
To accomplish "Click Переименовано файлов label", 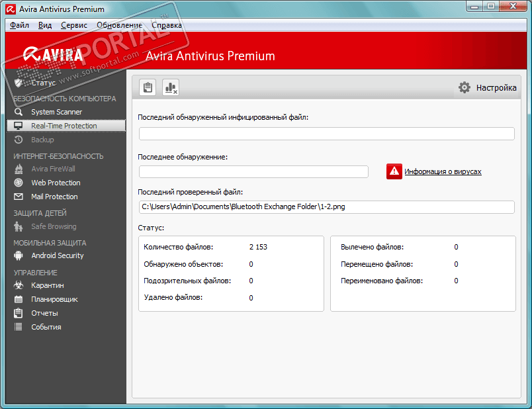I will 382,281.
